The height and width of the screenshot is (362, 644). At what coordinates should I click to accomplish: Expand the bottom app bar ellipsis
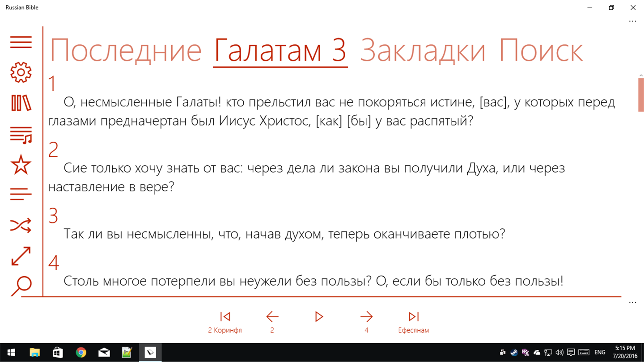click(632, 302)
